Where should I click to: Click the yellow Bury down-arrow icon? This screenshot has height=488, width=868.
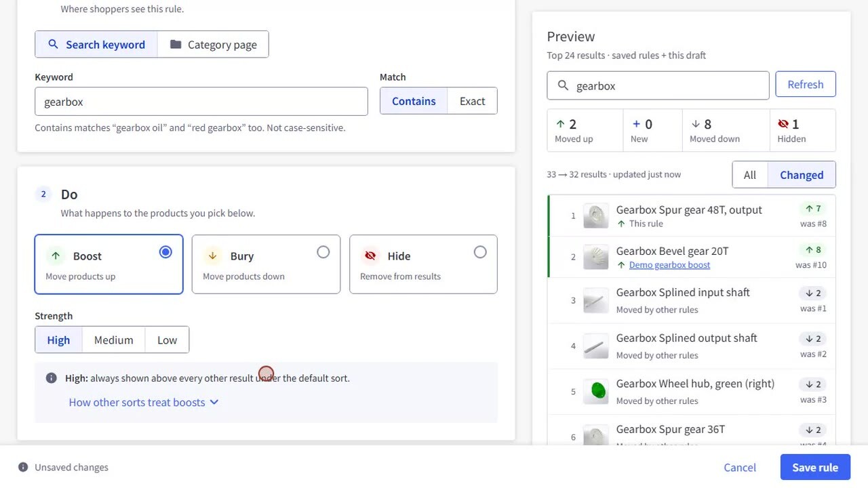pos(212,256)
